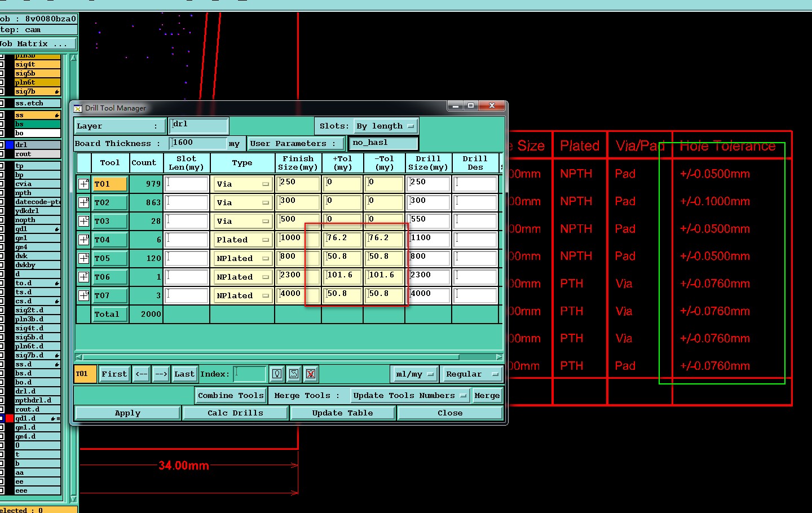Expand the T07 tool row
Image resolution: width=812 pixels, height=513 pixels.
(83, 295)
